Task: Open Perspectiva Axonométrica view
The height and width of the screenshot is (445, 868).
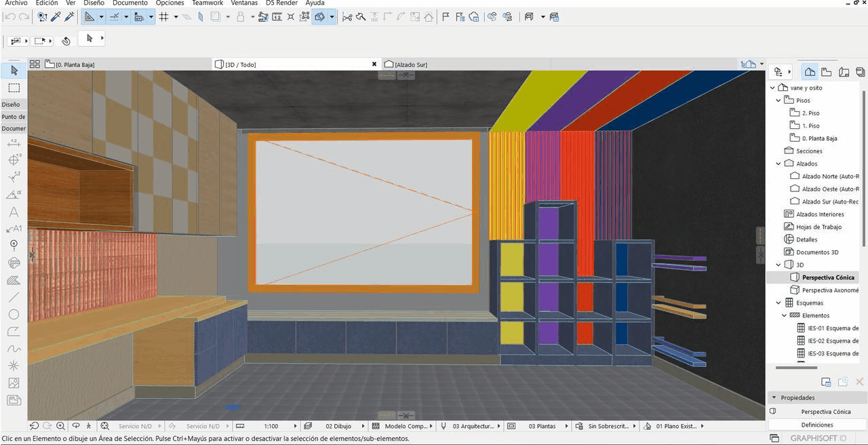Action: click(829, 290)
